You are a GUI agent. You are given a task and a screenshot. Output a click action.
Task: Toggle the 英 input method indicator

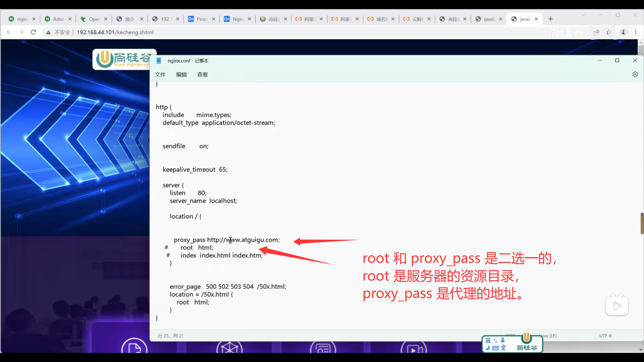click(x=488, y=341)
